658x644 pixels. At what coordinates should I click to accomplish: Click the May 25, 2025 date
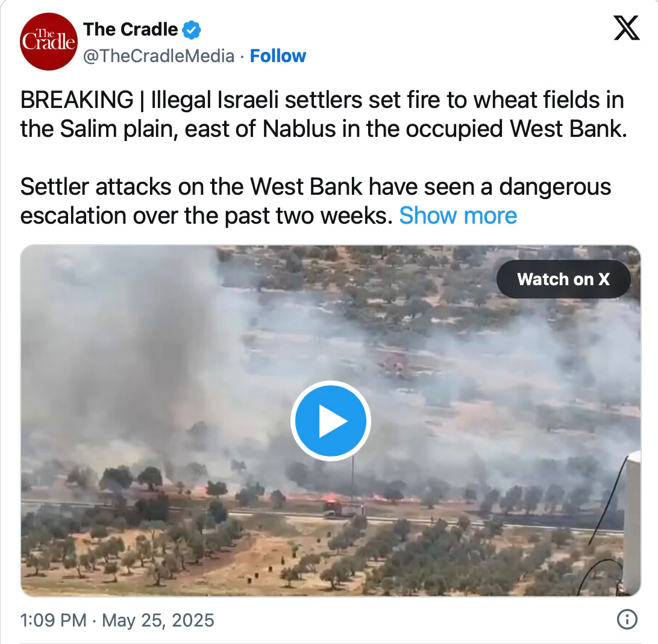tap(158, 620)
